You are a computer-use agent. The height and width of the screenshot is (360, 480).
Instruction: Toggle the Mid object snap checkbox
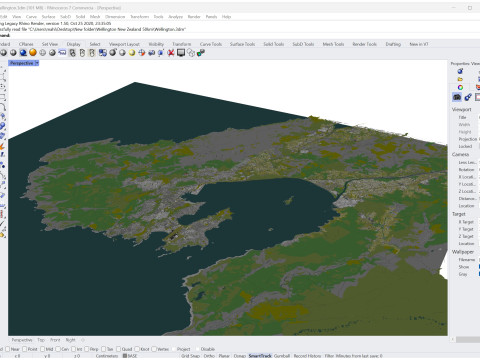point(42,349)
